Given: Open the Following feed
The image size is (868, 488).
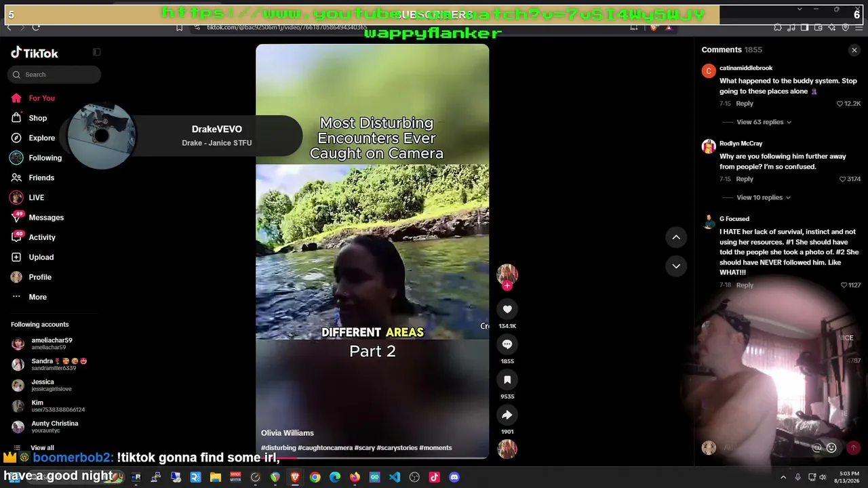Looking at the screenshot, I should coord(36,158).
